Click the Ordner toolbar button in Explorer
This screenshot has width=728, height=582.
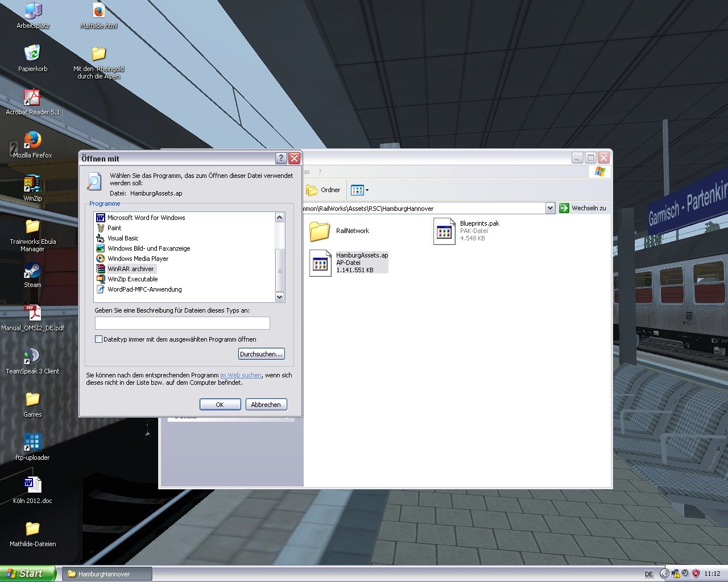[323, 190]
